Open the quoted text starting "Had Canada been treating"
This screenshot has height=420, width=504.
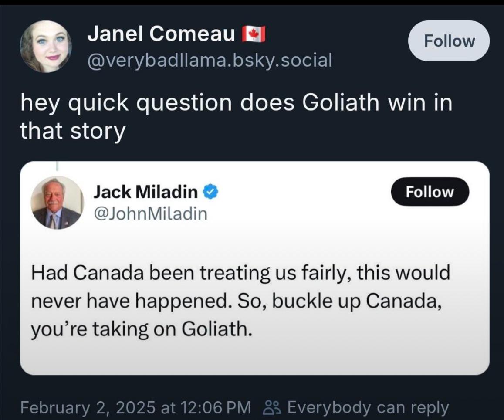tap(240, 273)
